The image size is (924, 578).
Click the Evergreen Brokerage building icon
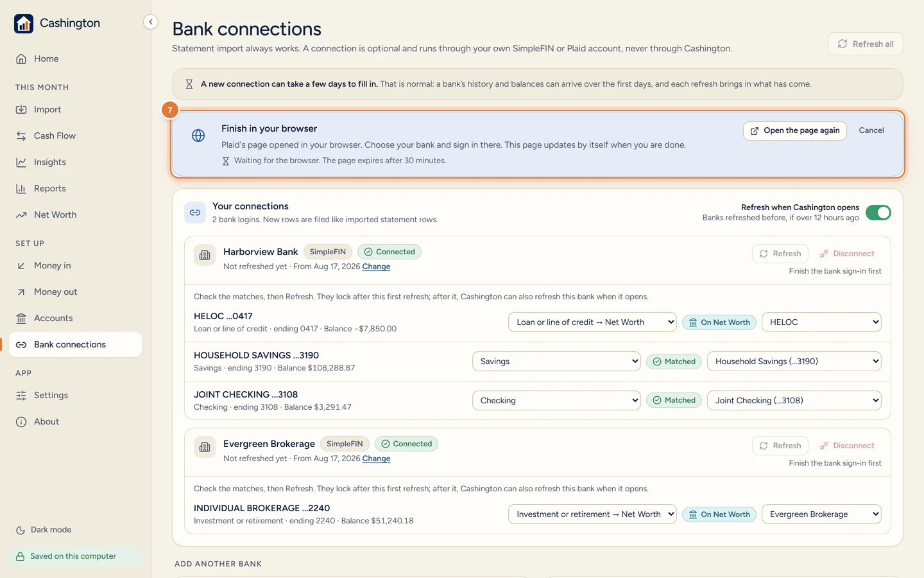(x=205, y=447)
